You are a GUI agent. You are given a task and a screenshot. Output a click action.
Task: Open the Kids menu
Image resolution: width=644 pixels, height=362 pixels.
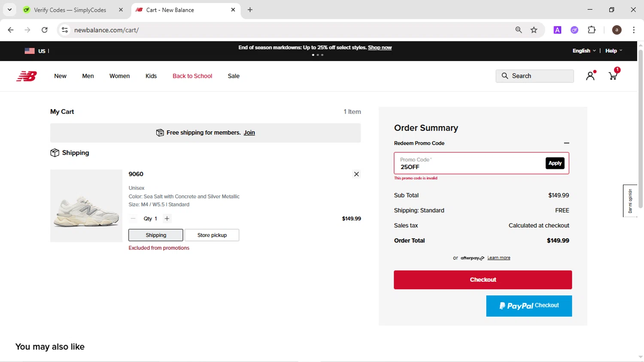(151, 76)
